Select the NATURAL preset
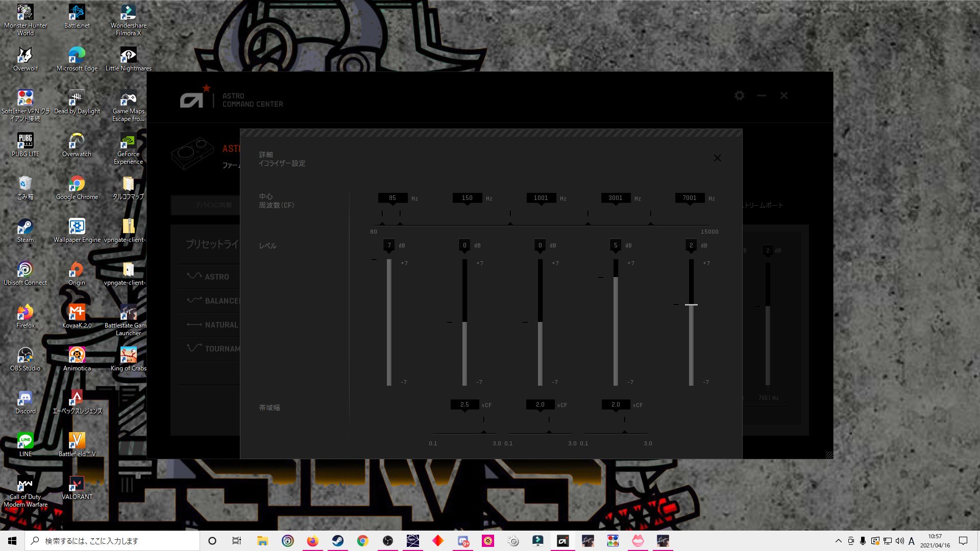The width and height of the screenshot is (980, 551). tap(220, 324)
